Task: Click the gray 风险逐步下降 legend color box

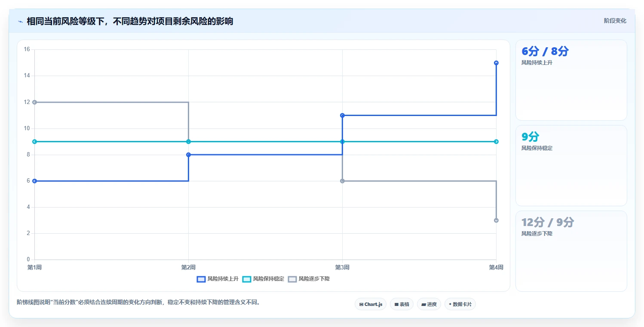Action: (292, 279)
